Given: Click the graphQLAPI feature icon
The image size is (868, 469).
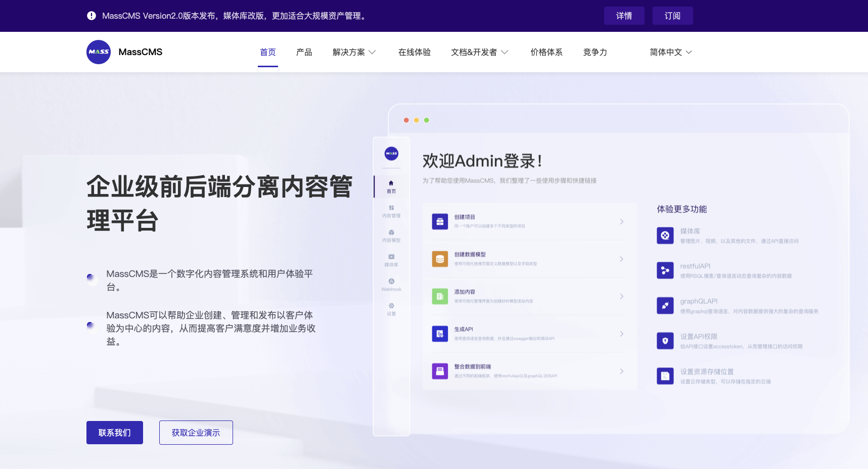Looking at the screenshot, I should pos(665,306).
